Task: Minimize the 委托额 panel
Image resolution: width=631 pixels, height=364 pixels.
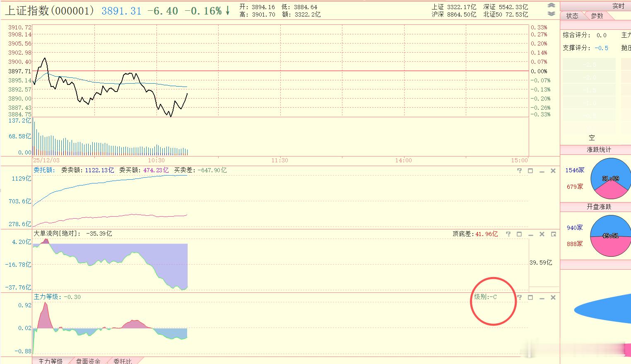Action: click(x=542, y=171)
